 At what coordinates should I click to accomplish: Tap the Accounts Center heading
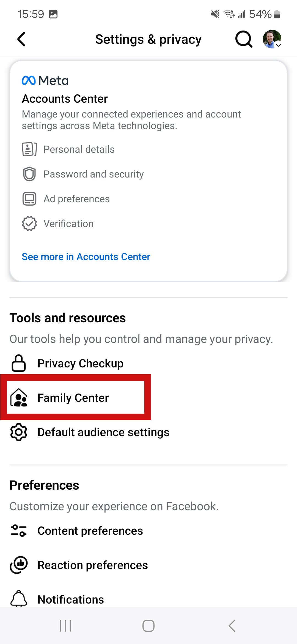(x=65, y=99)
